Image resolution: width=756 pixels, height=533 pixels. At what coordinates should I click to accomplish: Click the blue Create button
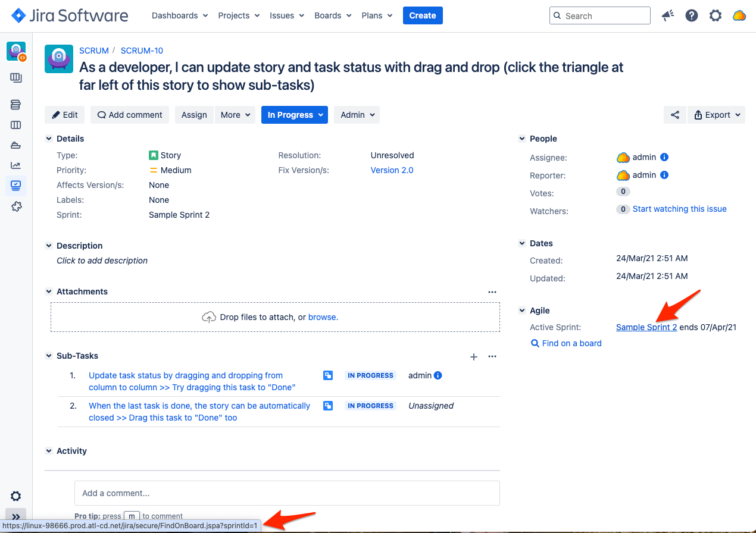click(423, 15)
